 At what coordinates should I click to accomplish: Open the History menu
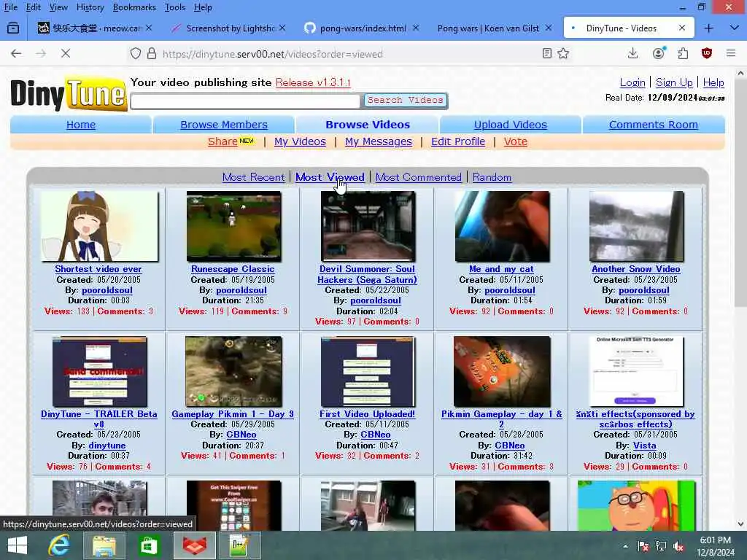[x=90, y=7]
